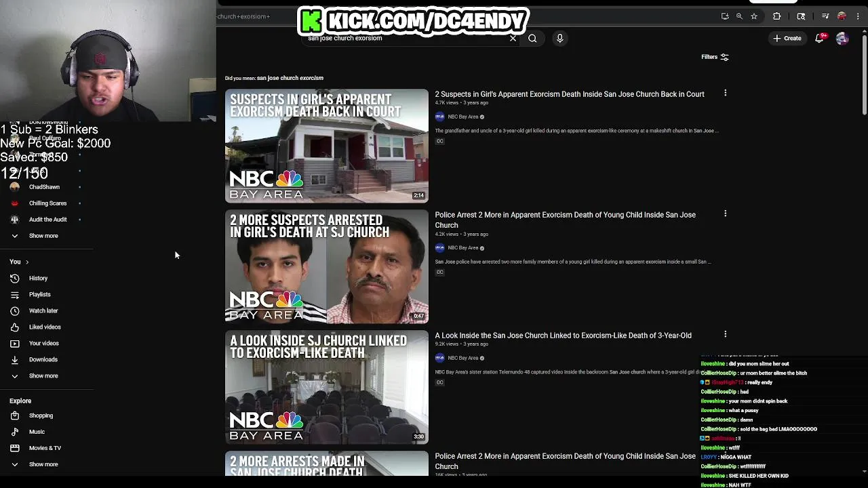Viewport: 868px width, 488px height.
Task: Click the '9.2K views · 3 years ago' text
Action: [461, 344]
